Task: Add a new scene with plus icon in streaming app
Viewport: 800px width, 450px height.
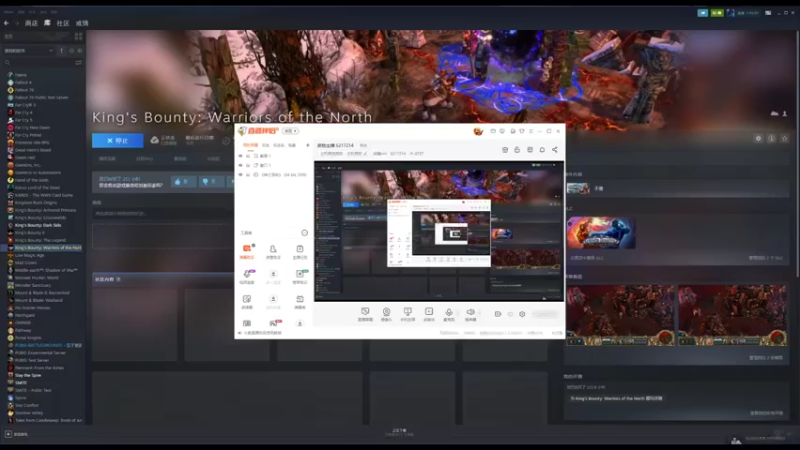Action: click(307, 145)
